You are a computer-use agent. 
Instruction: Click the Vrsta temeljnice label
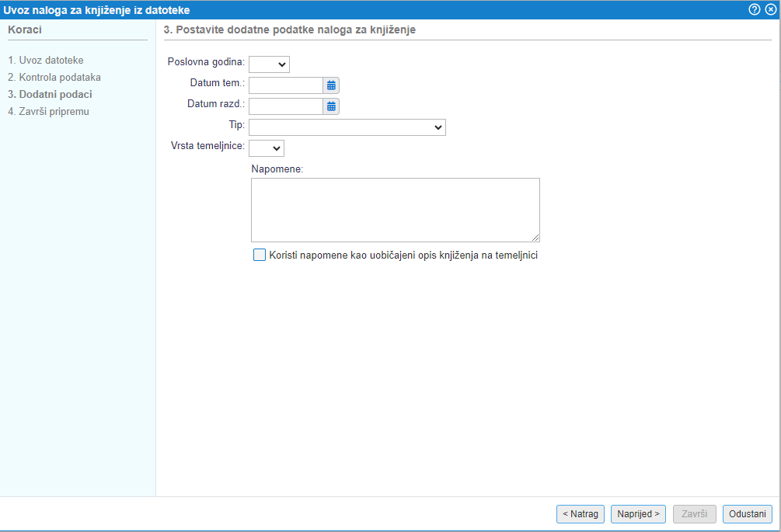[207, 146]
